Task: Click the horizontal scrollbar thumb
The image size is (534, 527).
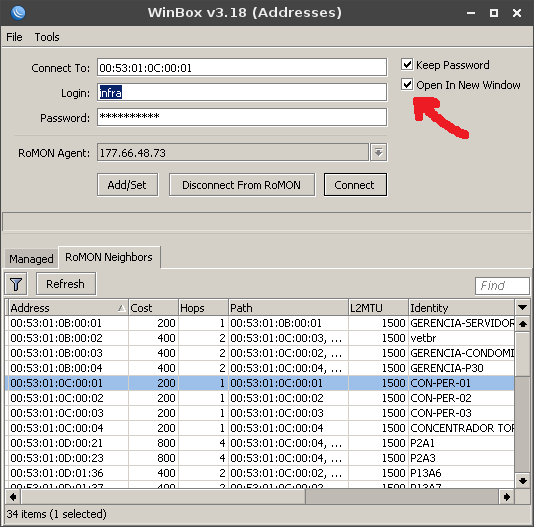Action: coord(163,497)
